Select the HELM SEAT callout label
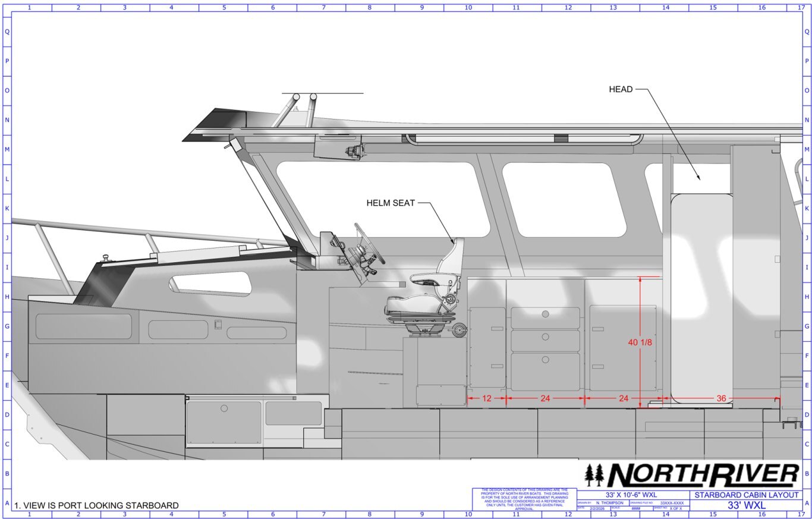Screen dimensions: 812x519 [391, 203]
